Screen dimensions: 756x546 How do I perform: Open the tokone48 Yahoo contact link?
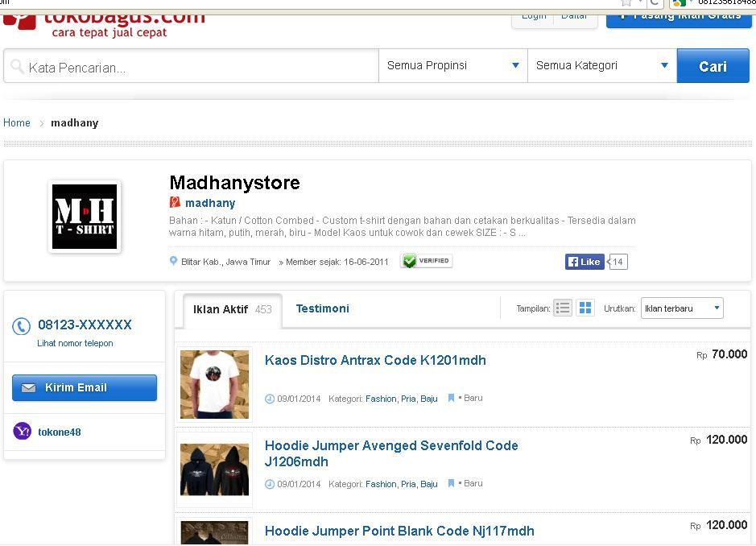(60, 432)
